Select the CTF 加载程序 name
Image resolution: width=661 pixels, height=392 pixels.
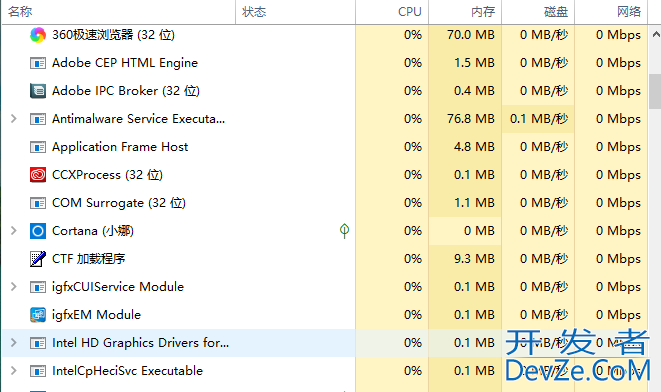click(89, 258)
